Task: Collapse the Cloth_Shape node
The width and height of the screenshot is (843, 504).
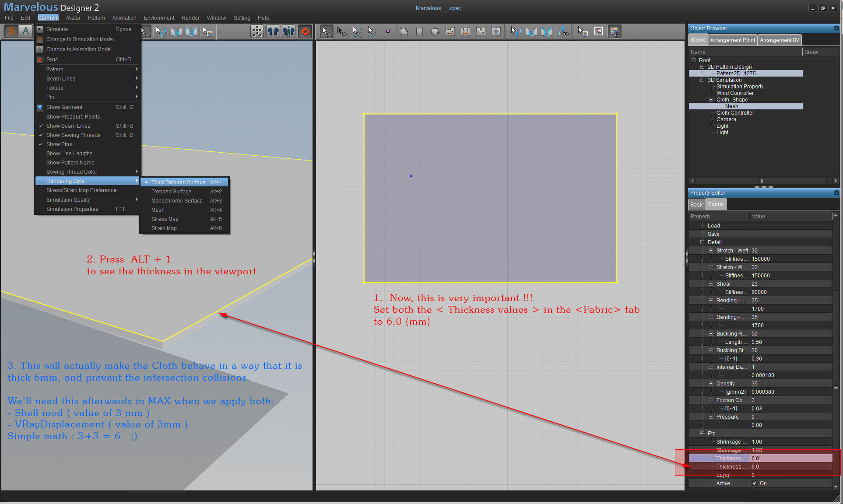Action: (711, 100)
